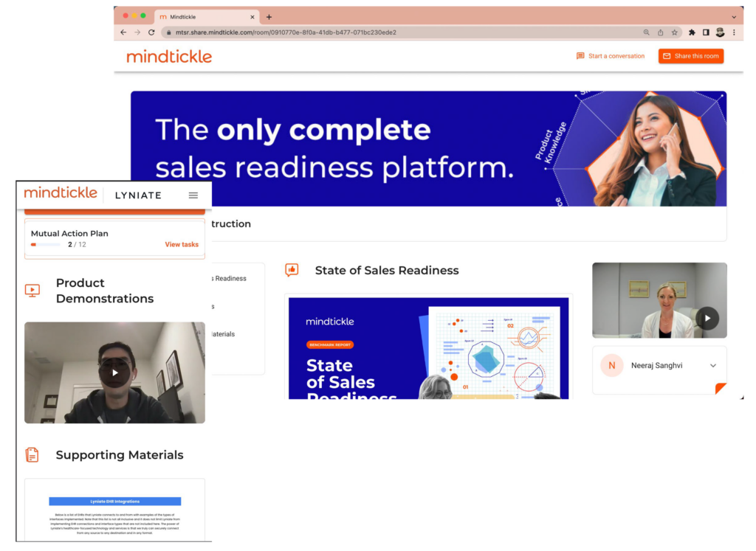
Task: Open the State of Sales Readiness benchmark report thumbnail
Action: (429, 348)
